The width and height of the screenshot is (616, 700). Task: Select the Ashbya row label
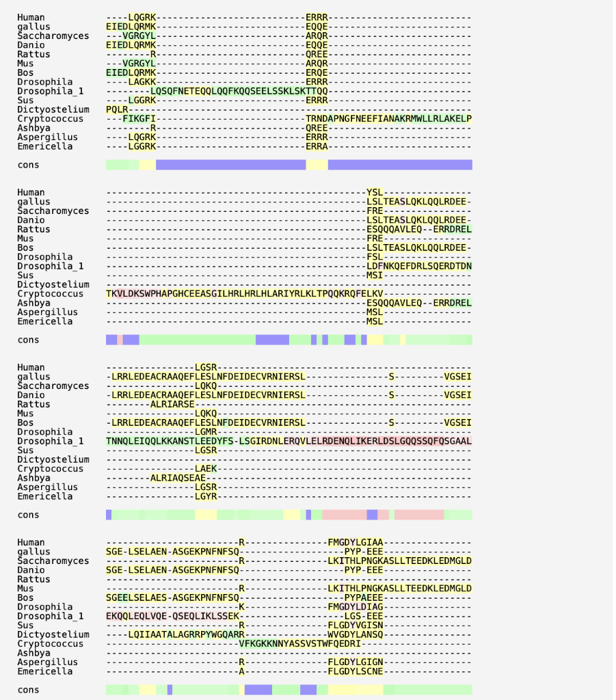click(x=33, y=128)
